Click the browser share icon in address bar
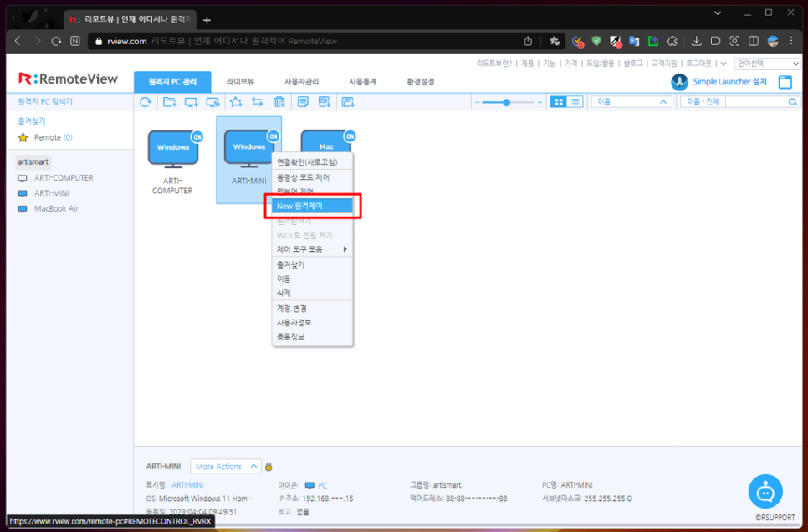This screenshot has width=808, height=532. point(528,41)
